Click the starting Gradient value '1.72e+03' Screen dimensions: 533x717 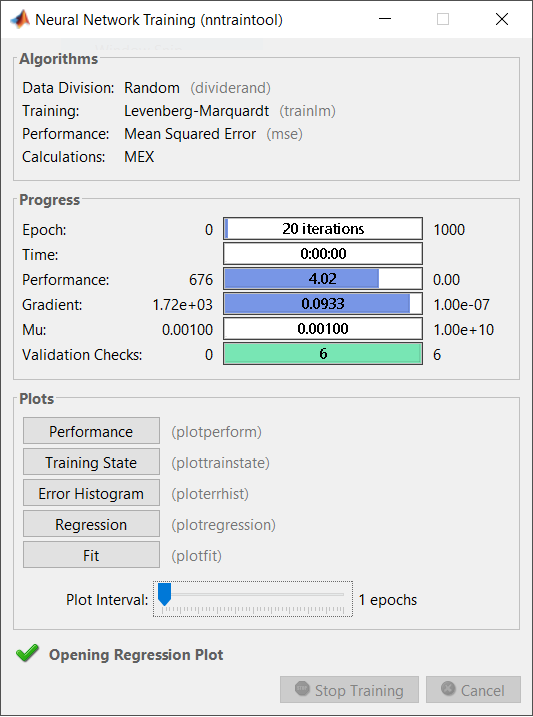coord(182,305)
